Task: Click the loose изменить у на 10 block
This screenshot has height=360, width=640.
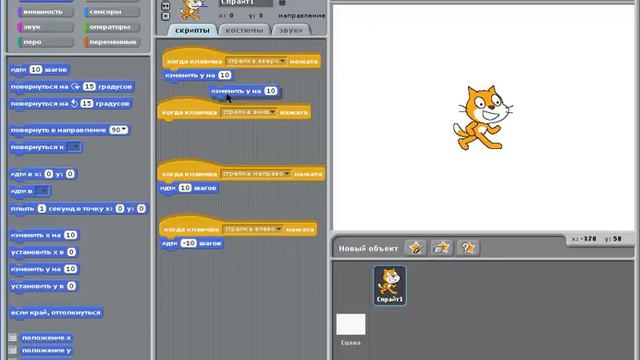Action: 245,91
